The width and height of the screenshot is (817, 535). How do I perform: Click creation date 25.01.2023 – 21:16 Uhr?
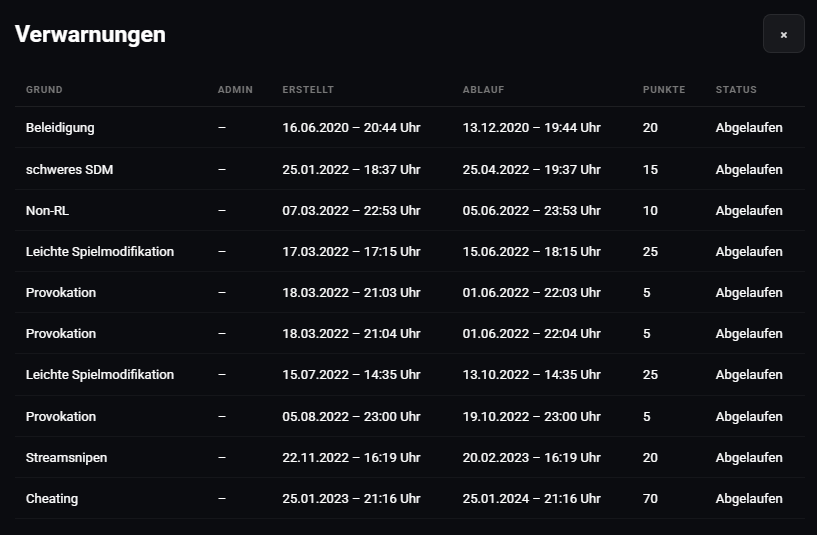click(x=351, y=499)
